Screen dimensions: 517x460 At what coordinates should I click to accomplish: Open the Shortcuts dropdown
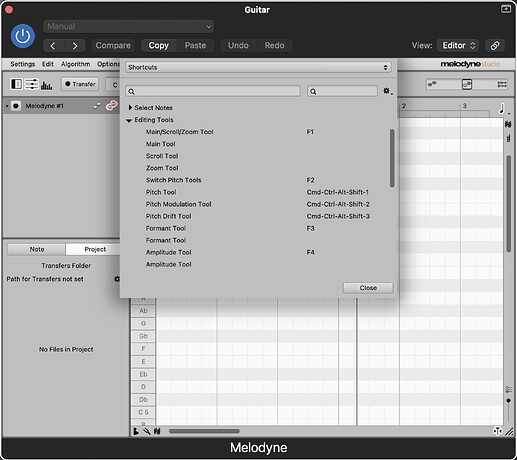coord(258,67)
